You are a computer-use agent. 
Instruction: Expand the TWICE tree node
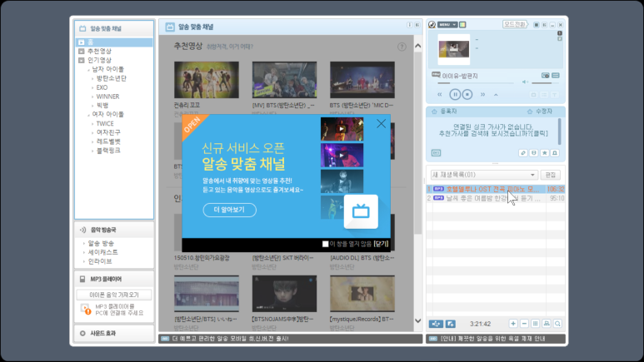(92, 123)
